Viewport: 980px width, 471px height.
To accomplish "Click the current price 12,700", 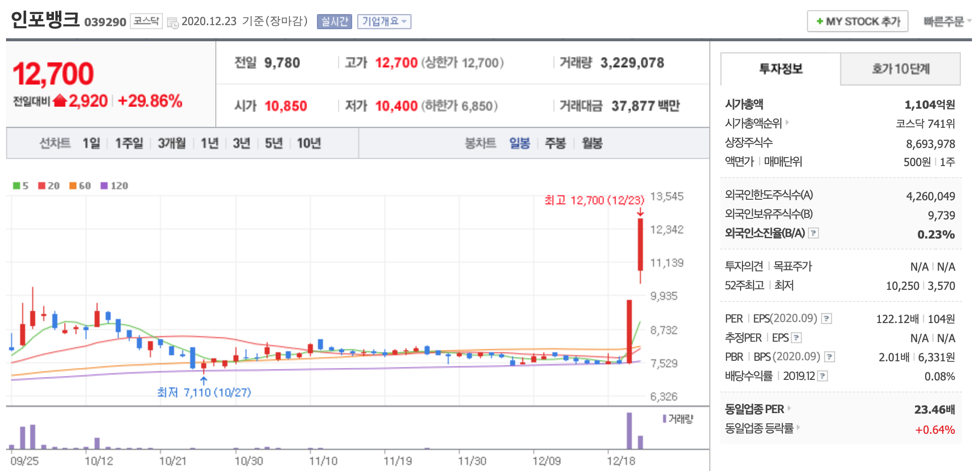I will [x=53, y=74].
